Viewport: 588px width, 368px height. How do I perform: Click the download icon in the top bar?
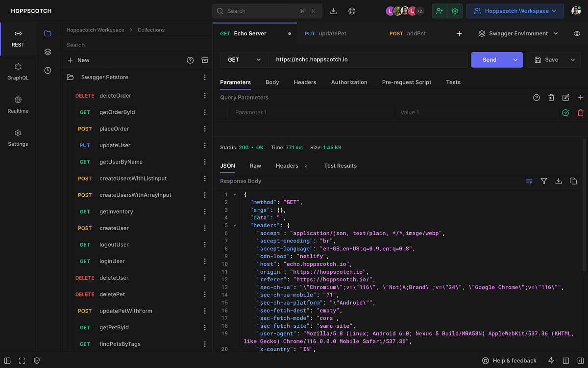click(x=334, y=11)
